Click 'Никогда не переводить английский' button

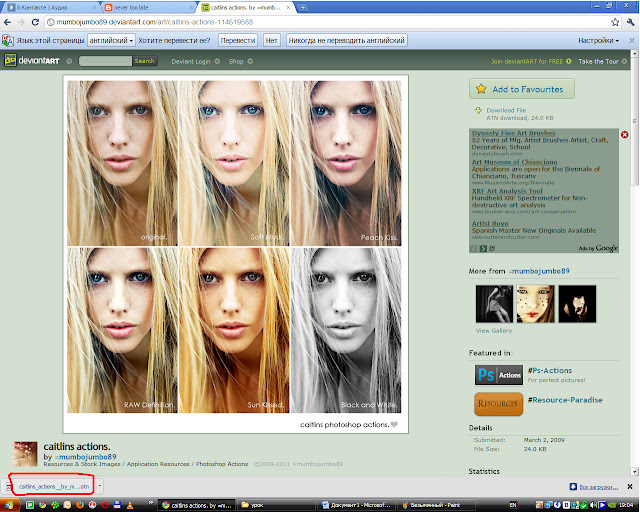(x=347, y=40)
